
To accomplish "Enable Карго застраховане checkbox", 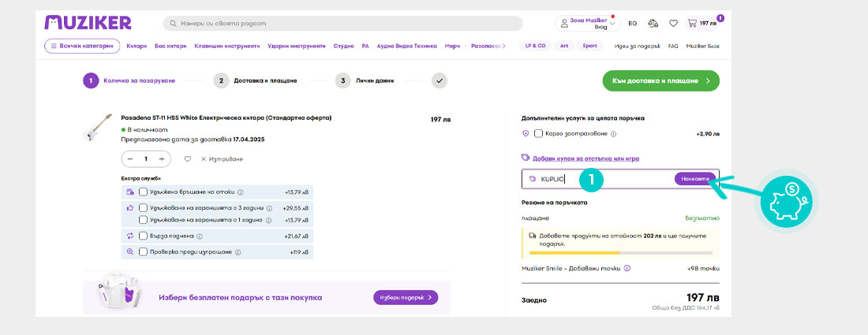I will tap(538, 134).
